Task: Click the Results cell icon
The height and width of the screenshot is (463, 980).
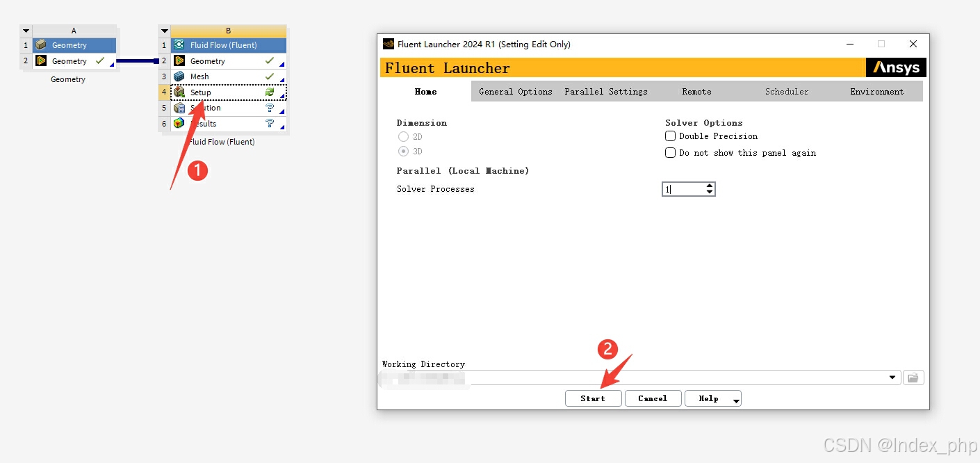Action: 179,123
